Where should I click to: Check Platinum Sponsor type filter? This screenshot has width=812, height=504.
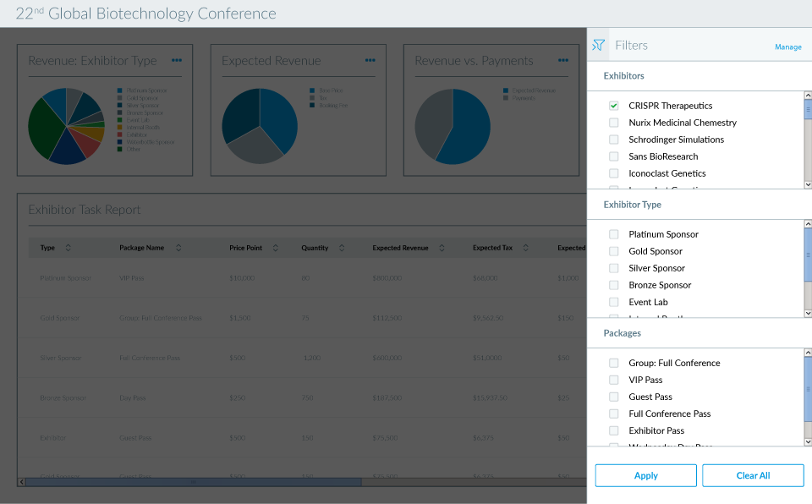tap(614, 234)
